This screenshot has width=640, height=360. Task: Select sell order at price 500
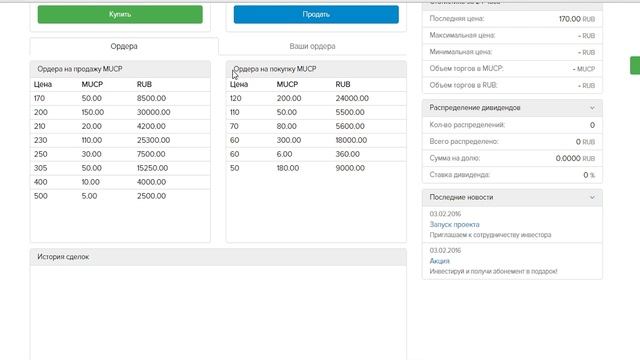coord(120,196)
